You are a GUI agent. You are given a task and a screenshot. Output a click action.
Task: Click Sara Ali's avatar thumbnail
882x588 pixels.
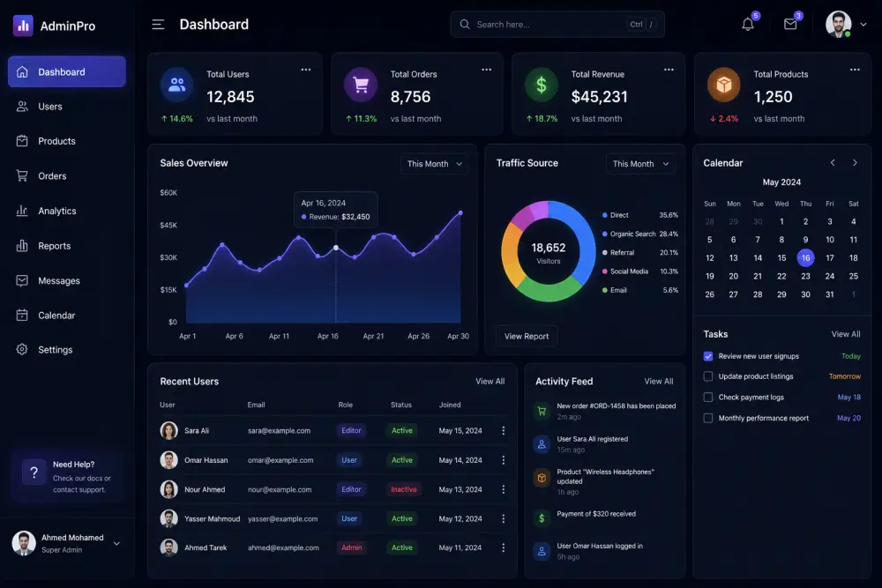pos(168,430)
